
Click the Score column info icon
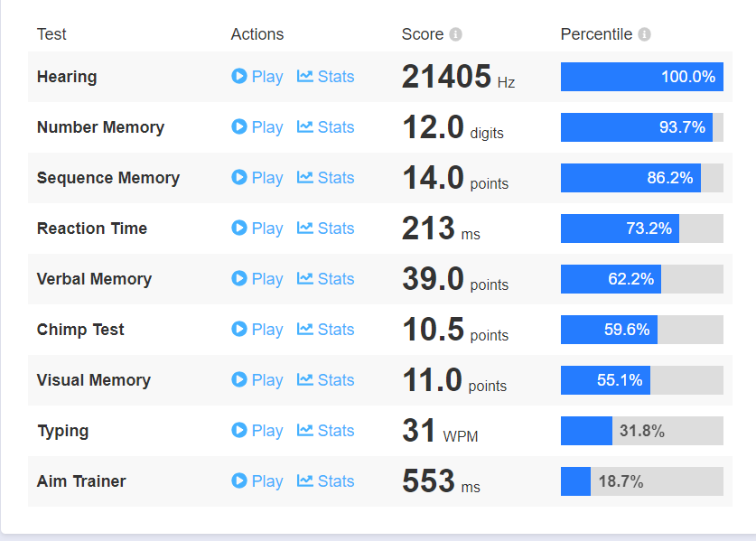tap(455, 34)
